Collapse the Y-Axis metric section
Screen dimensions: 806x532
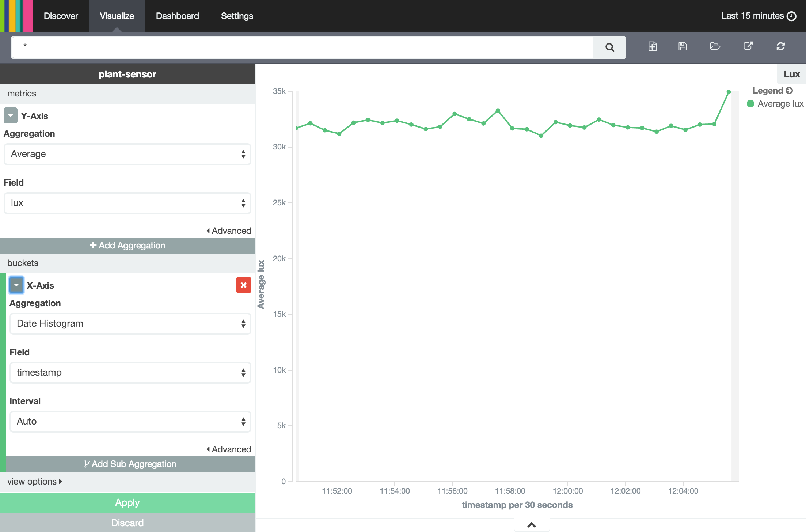point(10,115)
